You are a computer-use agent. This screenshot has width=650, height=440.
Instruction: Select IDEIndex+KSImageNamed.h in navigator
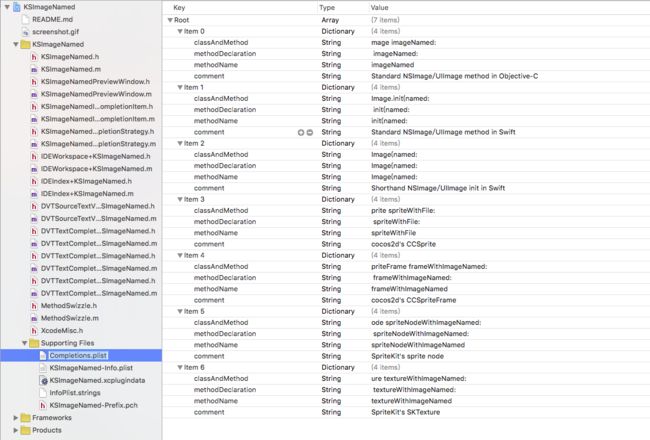pos(86,181)
